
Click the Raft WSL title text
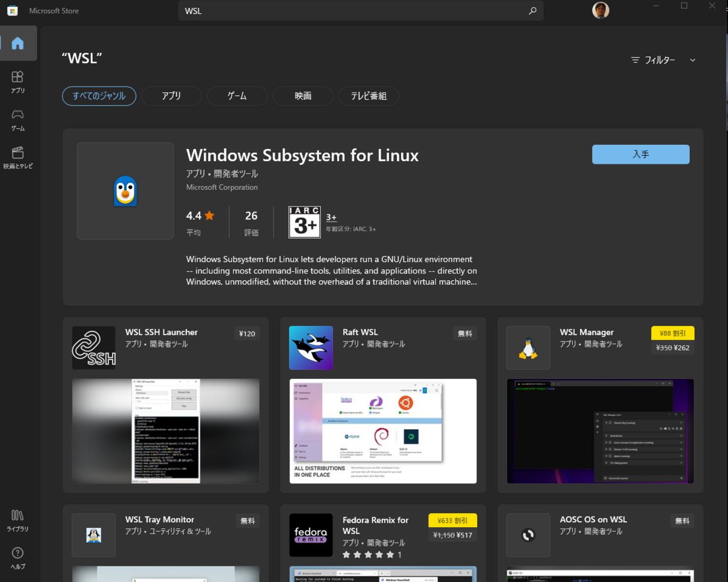360,332
